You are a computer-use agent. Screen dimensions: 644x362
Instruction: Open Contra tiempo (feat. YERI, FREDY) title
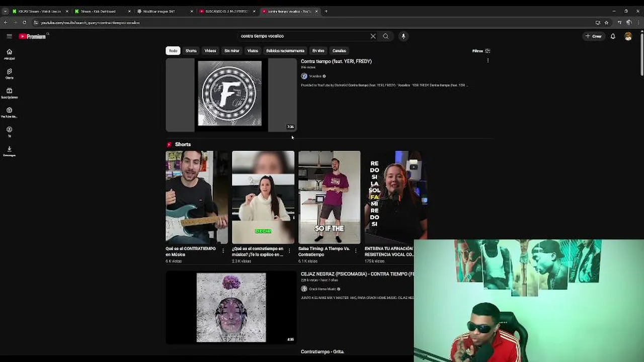click(336, 61)
